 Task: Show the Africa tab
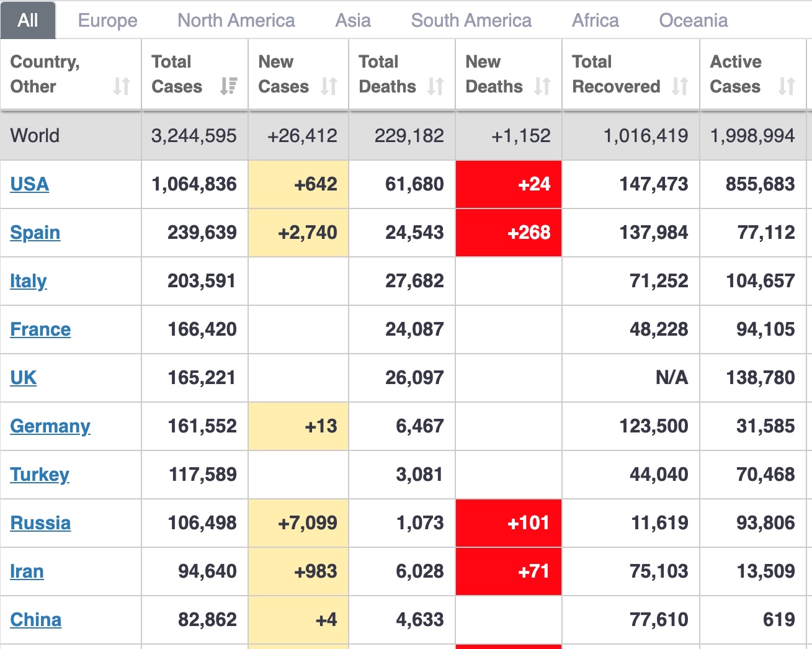596,20
